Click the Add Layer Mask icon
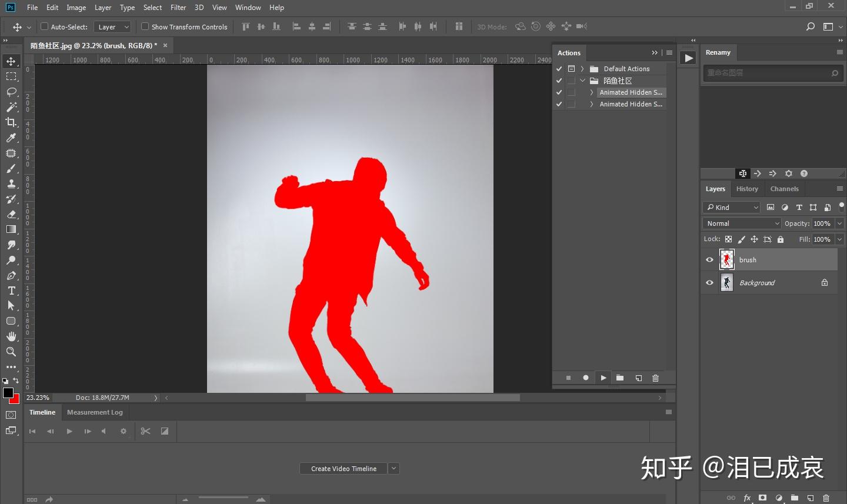 pyautogui.click(x=762, y=498)
